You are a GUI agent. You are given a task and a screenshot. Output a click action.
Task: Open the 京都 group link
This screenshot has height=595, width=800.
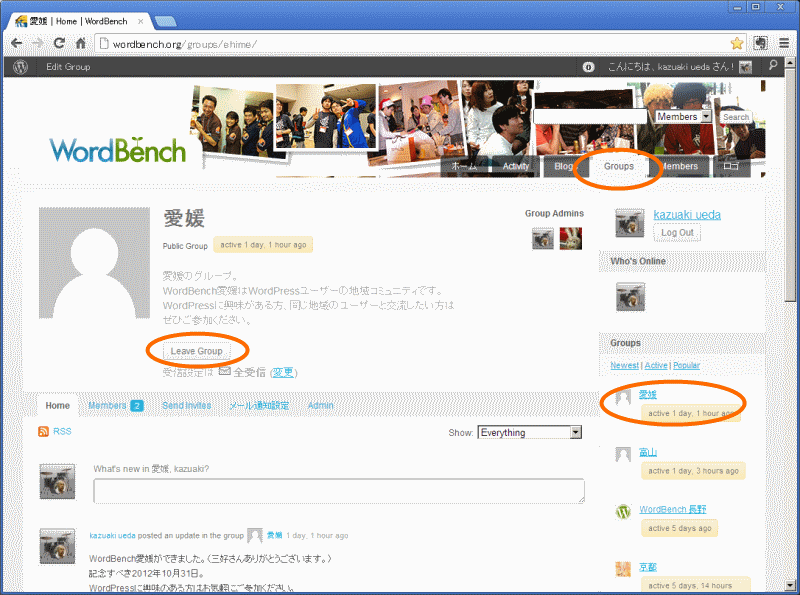(647, 567)
